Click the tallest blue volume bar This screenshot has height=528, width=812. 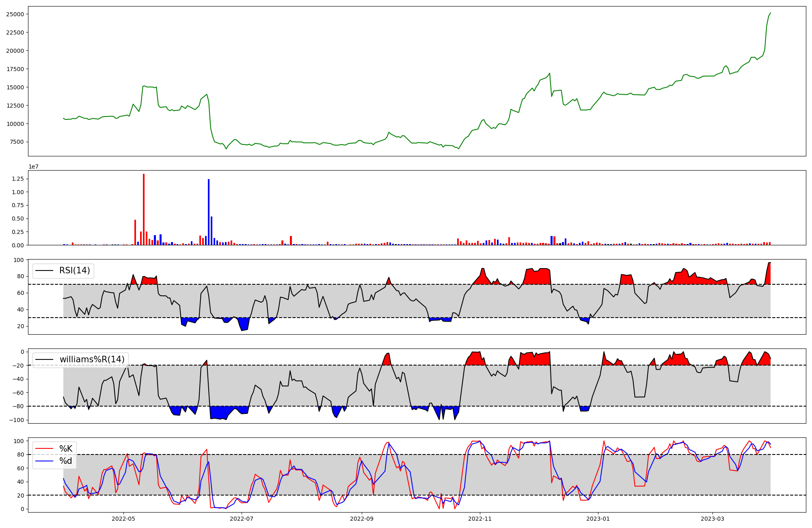click(x=209, y=211)
